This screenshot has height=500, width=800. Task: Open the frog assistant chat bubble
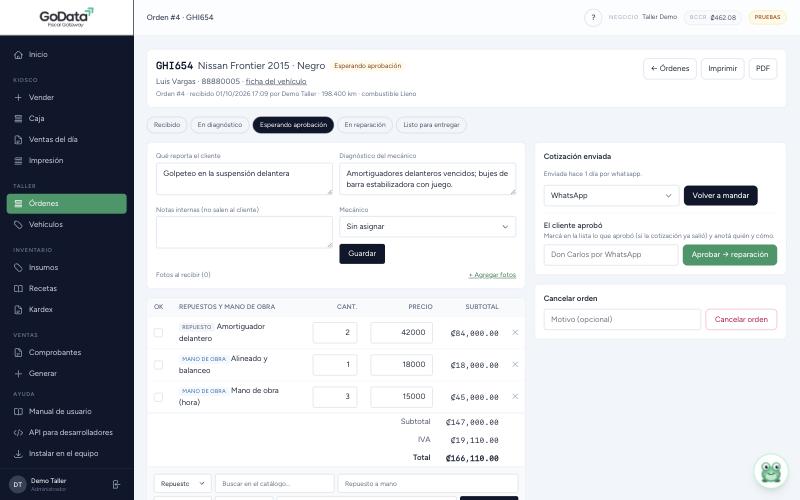[x=771, y=471]
